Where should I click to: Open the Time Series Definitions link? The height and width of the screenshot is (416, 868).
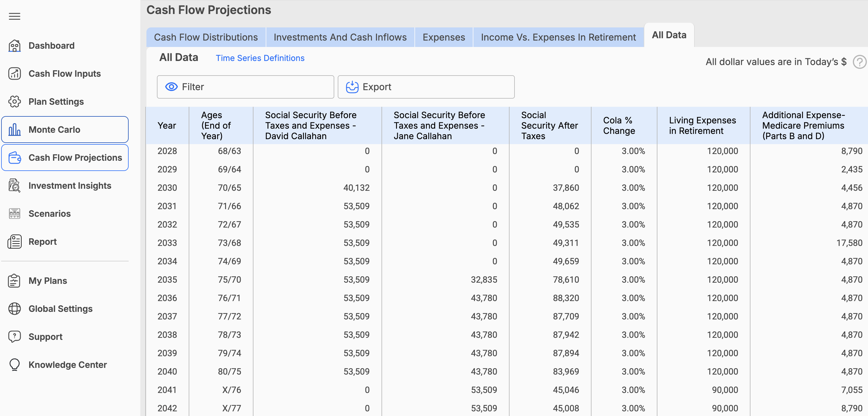260,58
